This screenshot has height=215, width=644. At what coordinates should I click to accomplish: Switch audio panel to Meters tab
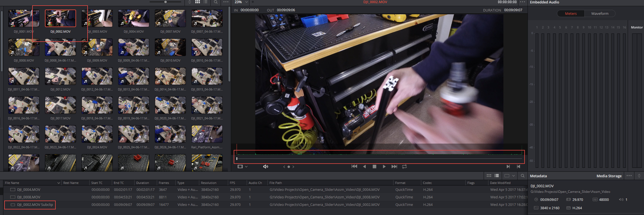pyautogui.click(x=571, y=14)
